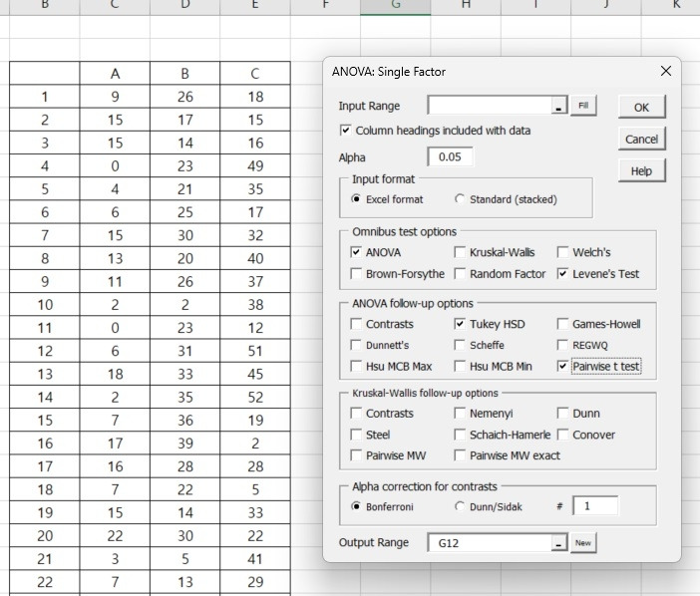Click row label 20 in the table
Viewport: 700px width, 596px height.
click(45, 536)
